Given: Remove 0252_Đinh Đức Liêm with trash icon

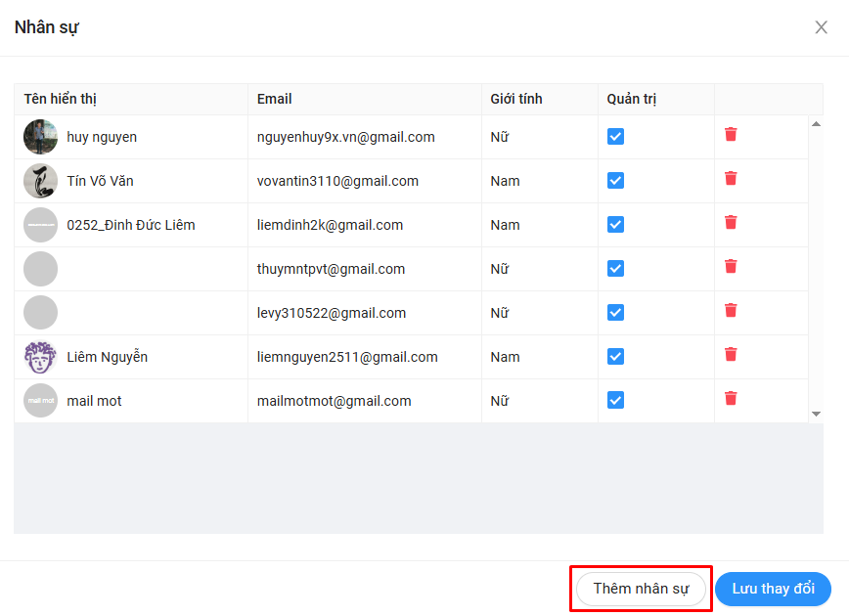Looking at the screenshot, I should click(x=731, y=223).
